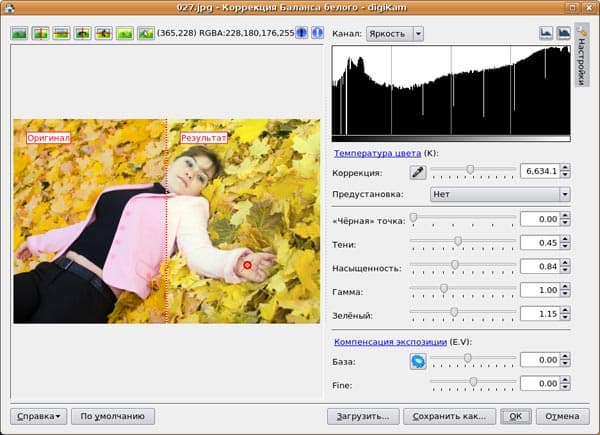The width and height of the screenshot is (600, 435).
Task: Select vertical split preview mode icon
Action: [x=40, y=33]
